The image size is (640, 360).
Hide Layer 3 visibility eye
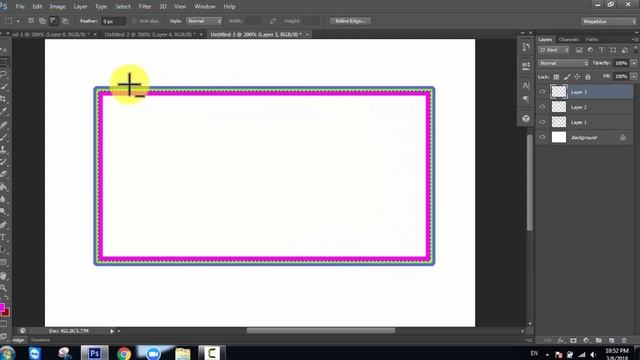[542, 92]
